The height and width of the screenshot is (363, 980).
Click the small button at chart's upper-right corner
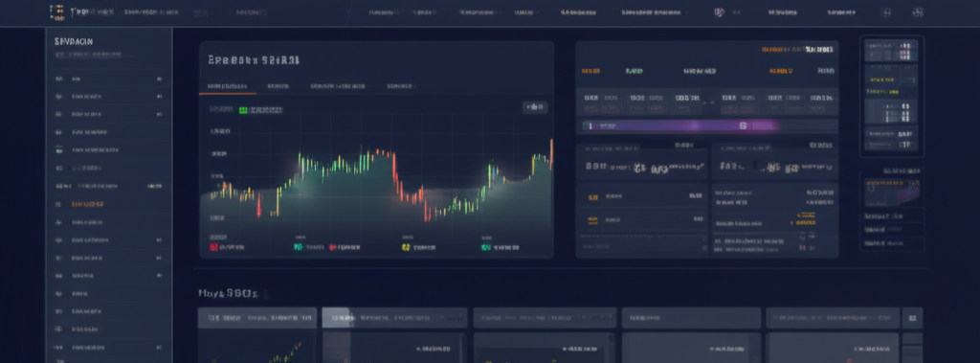(535, 107)
